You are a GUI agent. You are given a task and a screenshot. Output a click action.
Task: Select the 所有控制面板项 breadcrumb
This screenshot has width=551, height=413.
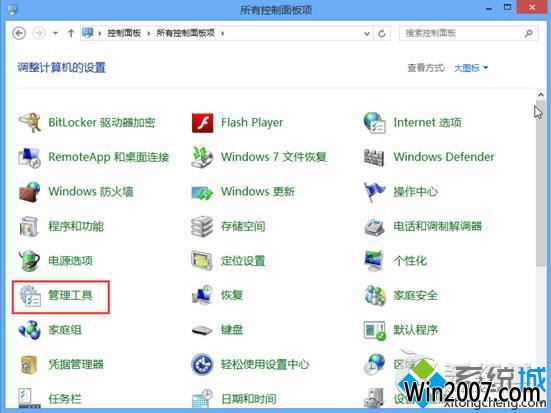(186, 33)
